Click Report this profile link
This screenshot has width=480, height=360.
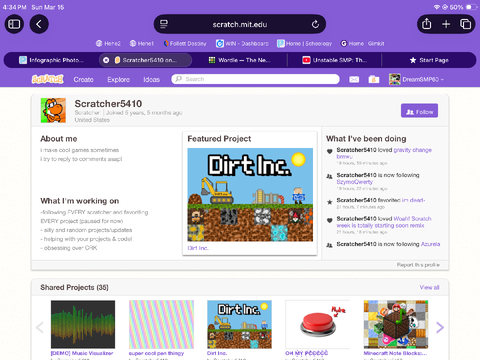[418, 265]
